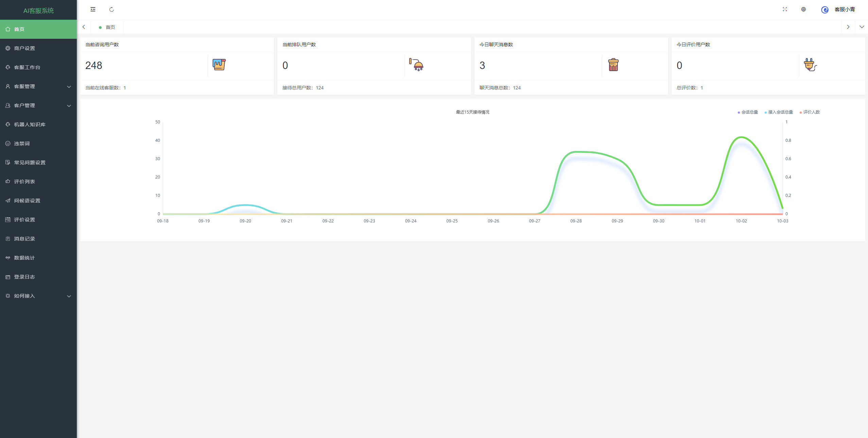Click the AI客服系统 logo title
Image resolution: width=868 pixels, height=438 pixels.
pos(38,11)
